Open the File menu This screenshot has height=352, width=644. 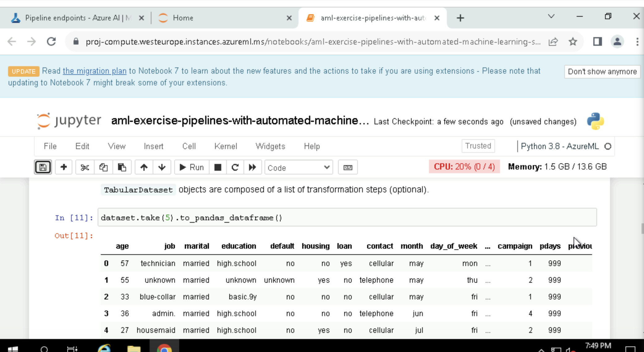point(50,146)
